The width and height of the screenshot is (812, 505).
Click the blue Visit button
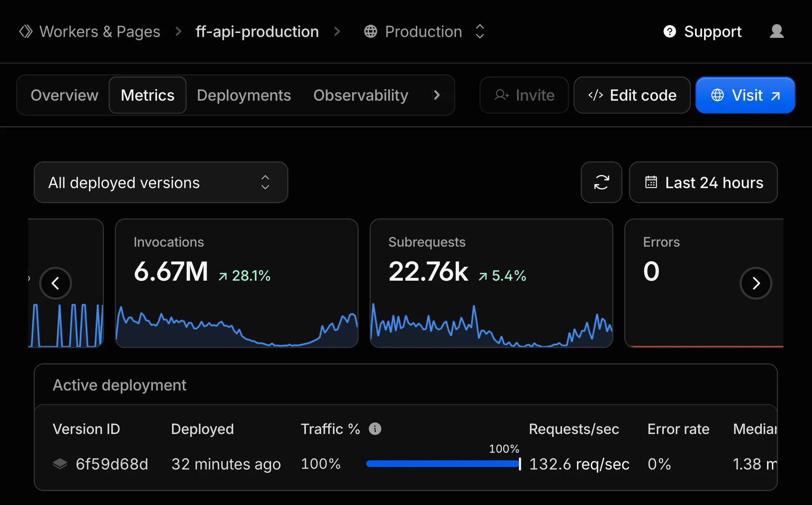coord(745,95)
